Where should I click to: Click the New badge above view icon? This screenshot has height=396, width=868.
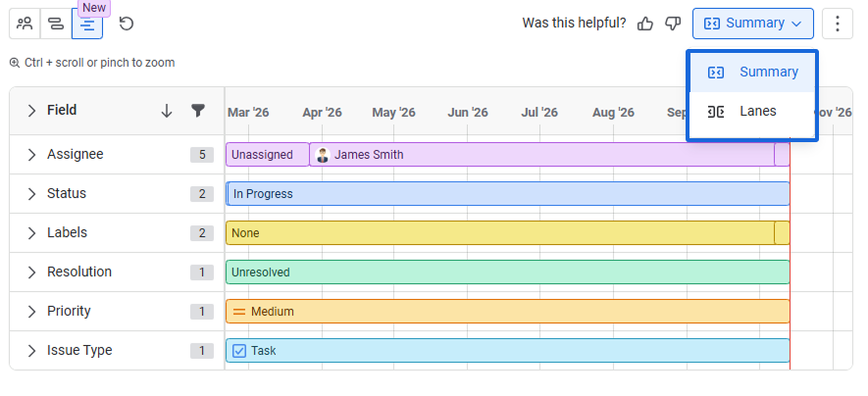point(94,8)
